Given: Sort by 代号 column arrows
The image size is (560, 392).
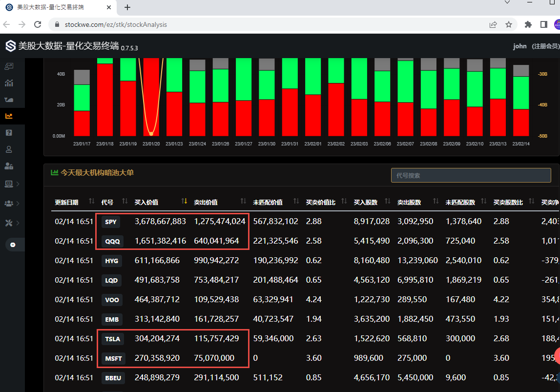Looking at the screenshot, I should [124, 201].
